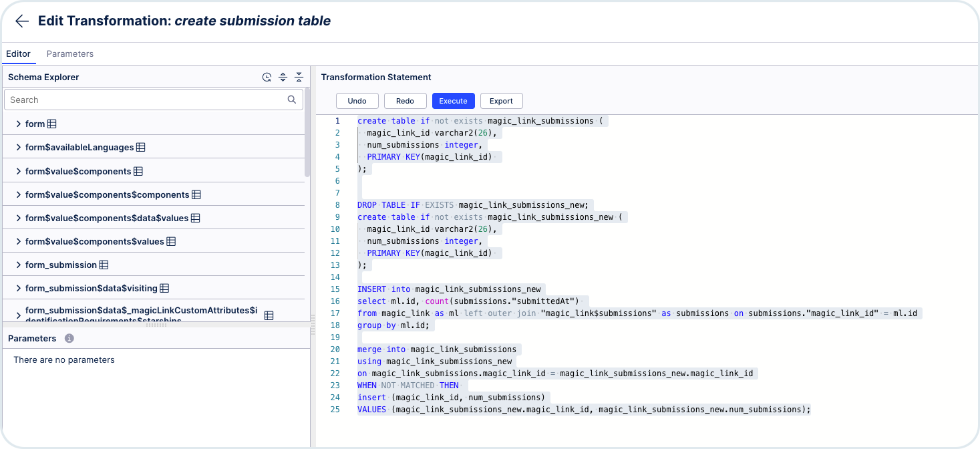Click the 'merge into magic_link_submissions' line
980x449 pixels.
437,349
